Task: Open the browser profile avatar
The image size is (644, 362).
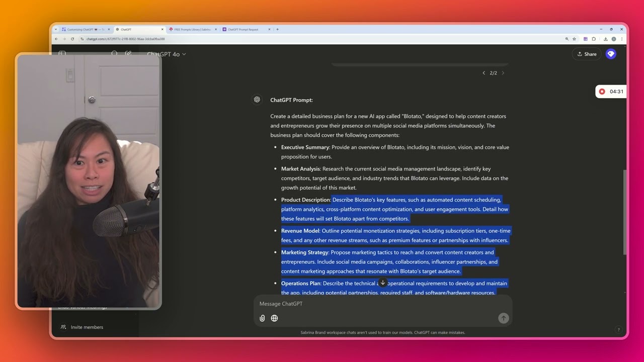Action: [x=613, y=39]
